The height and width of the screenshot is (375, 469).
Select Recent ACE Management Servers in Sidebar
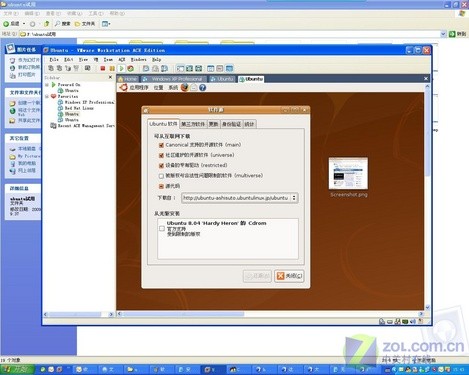[x=82, y=126]
